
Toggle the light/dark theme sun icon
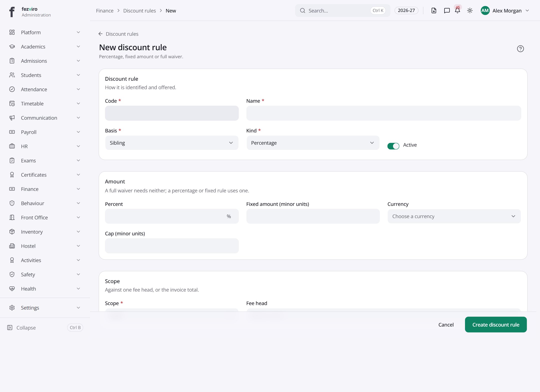[470, 10]
